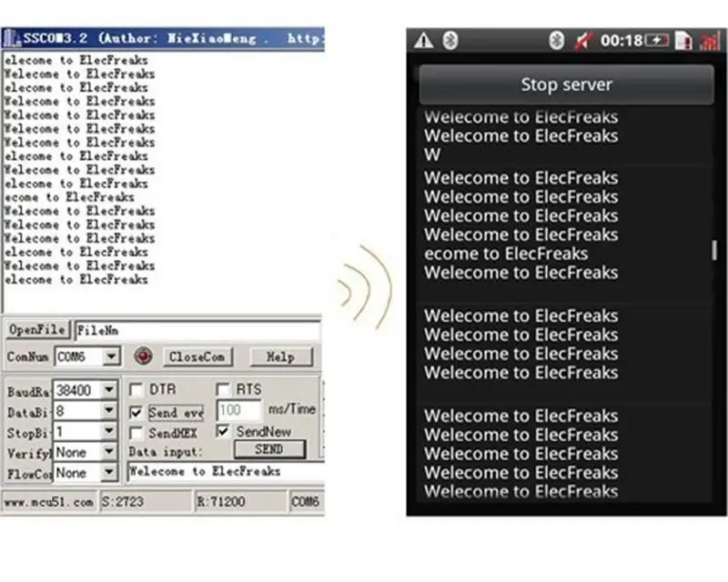This screenshot has width=728, height=582.
Task: Enable the DTR checkbox
Action: [136, 390]
